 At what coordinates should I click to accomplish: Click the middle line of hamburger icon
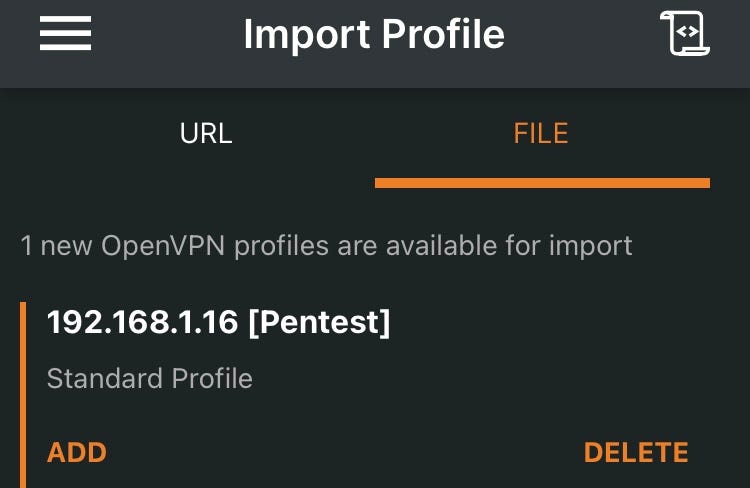coord(66,33)
